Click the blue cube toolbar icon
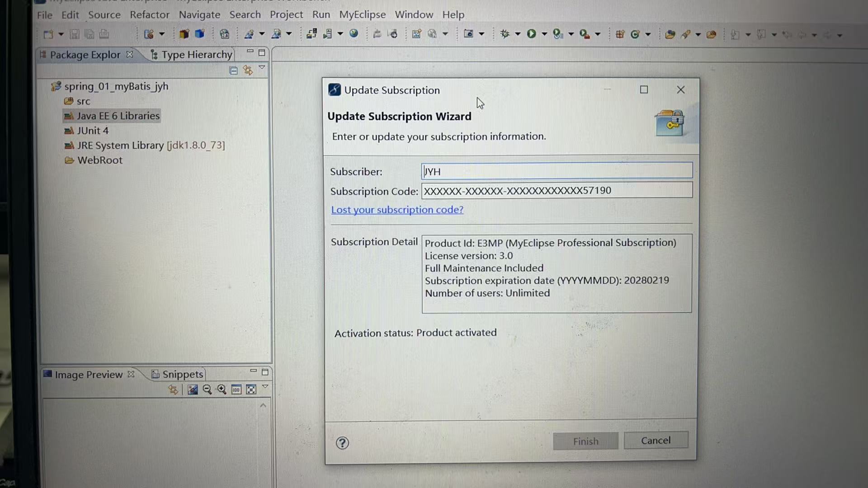This screenshot has height=488, width=868. point(199,34)
